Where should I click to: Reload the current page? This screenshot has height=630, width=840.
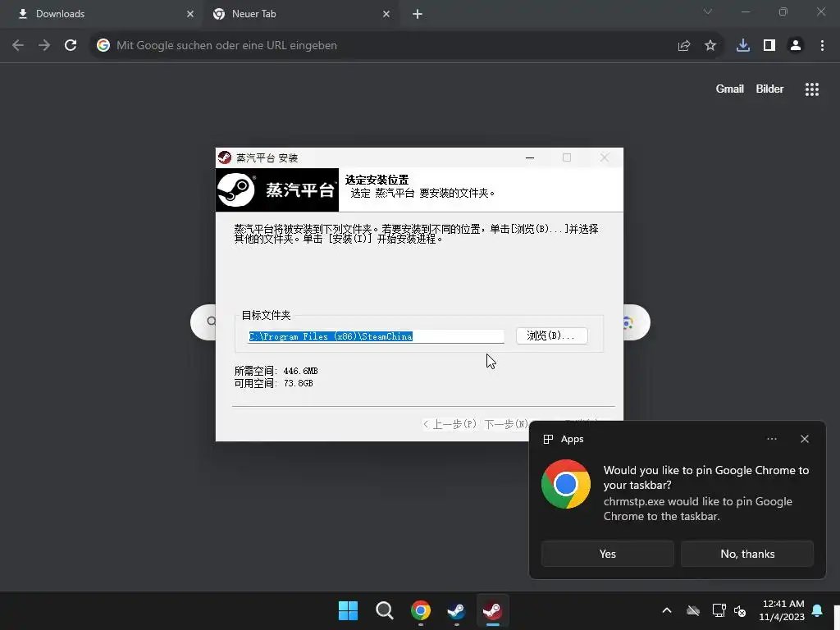click(x=71, y=46)
